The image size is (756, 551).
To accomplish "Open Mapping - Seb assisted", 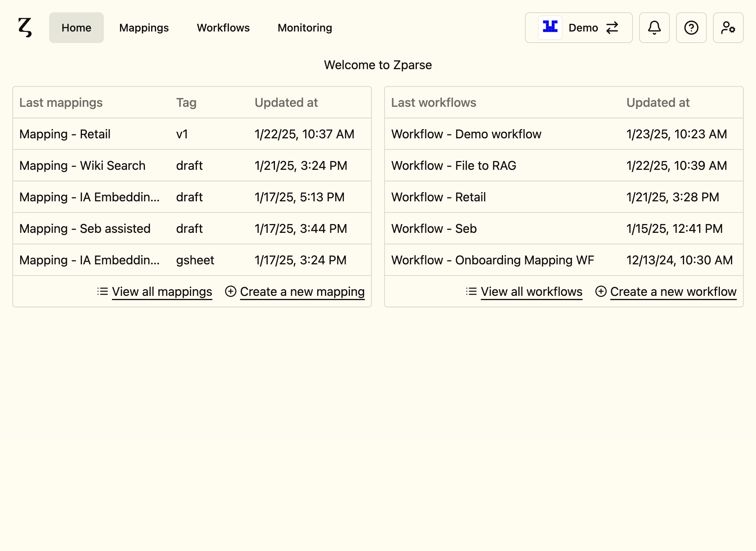I will (x=192, y=229).
